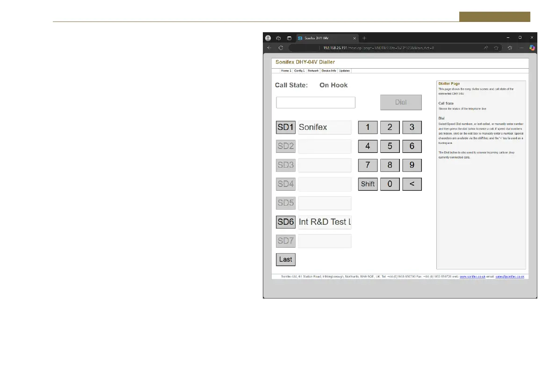The height and width of the screenshot is (392, 557).
Task: Open a new browser tab
Action: pos(364,38)
